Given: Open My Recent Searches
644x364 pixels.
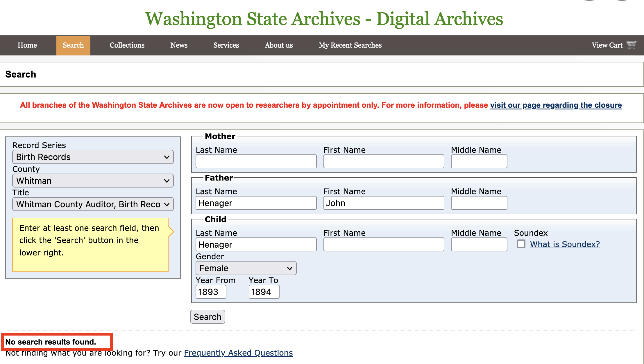Looking at the screenshot, I should tap(350, 45).
